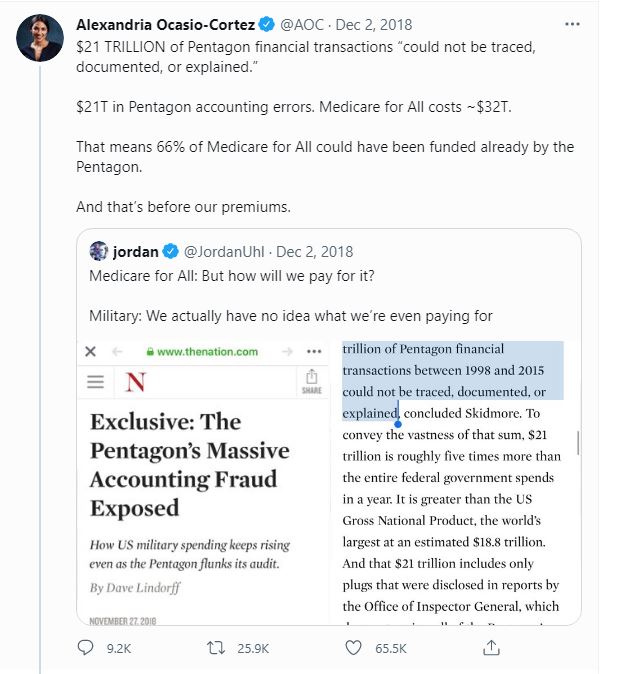
Task: Open the tweet's More options menu
Action: pyautogui.click(x=572, y=23)
